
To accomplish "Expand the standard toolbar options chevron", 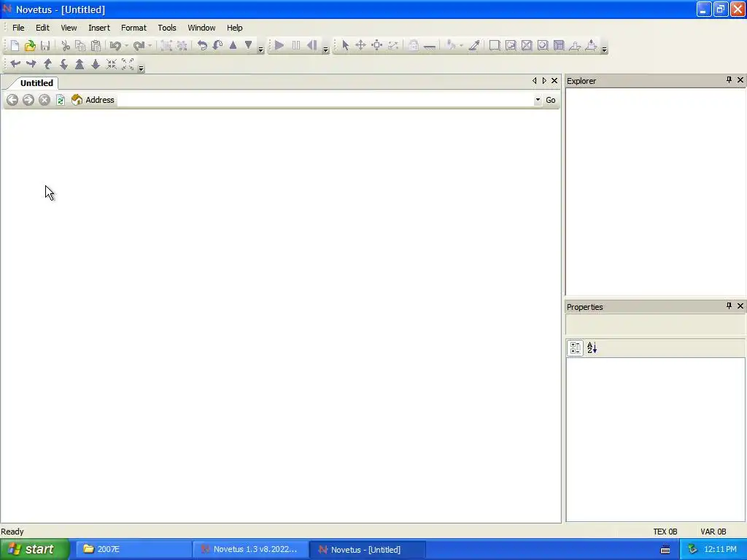I will (x=260, y=49).
